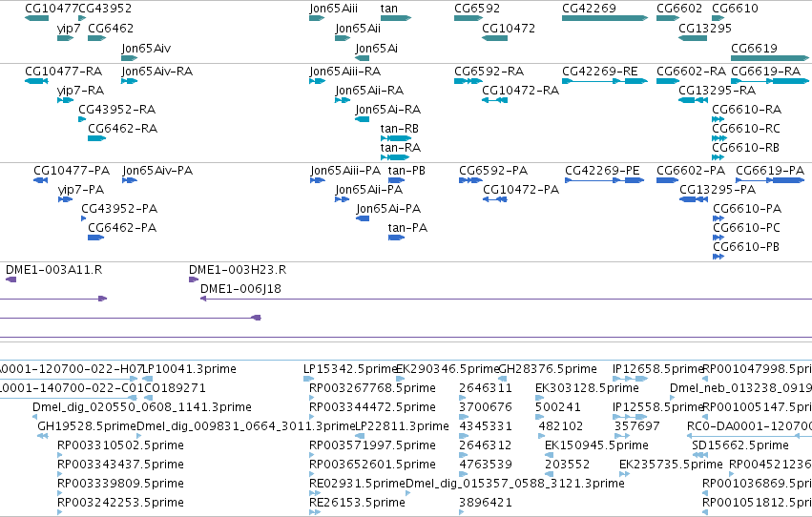Image resolution: width=812 pixels, height=517 pixels.
Task: Click the CG10477 gene label
Action: coord(52,9)
